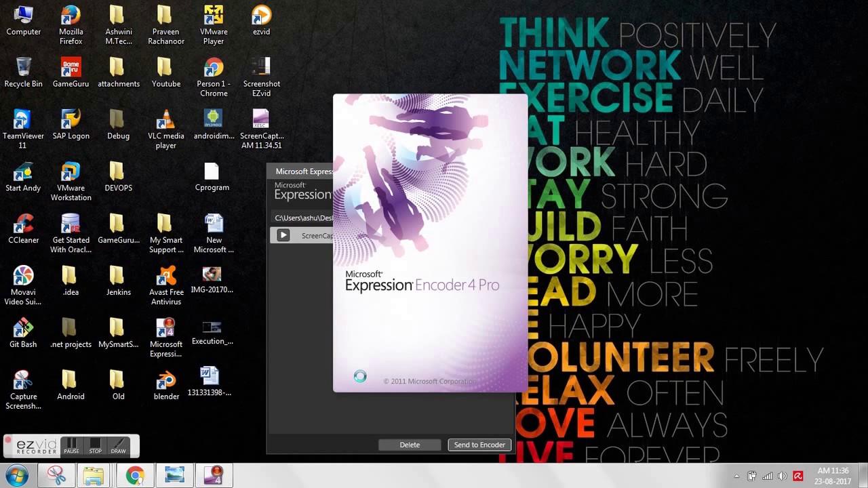Show hidden system tray icons
868x488 pixels.
tap(736, 476)
